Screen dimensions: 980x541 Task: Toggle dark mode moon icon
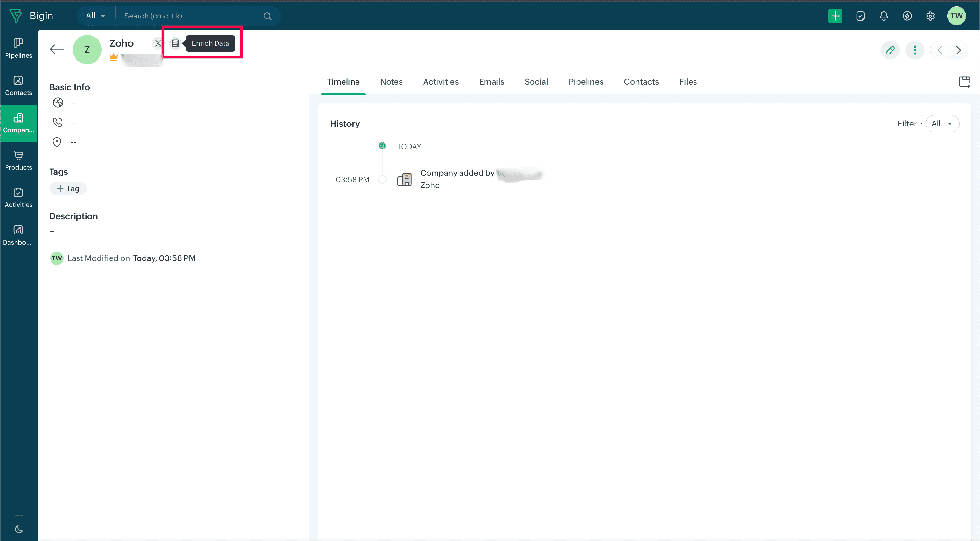point(19,529)
